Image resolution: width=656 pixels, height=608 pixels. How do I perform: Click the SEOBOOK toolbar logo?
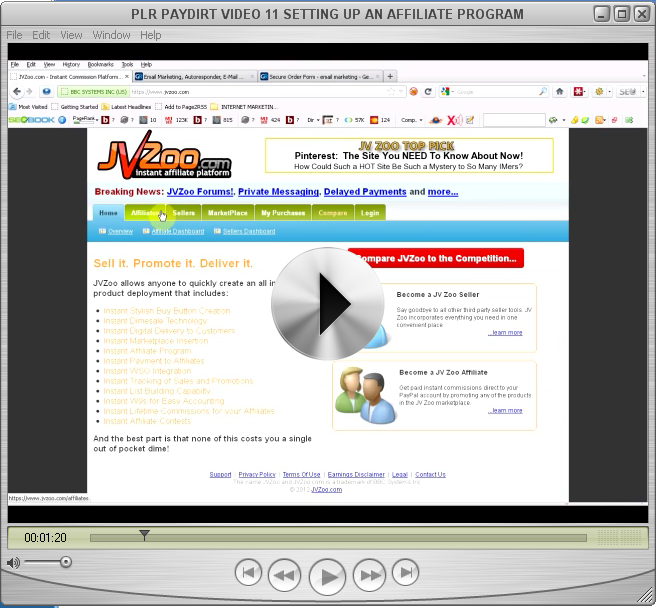click(x=32, y=120)
